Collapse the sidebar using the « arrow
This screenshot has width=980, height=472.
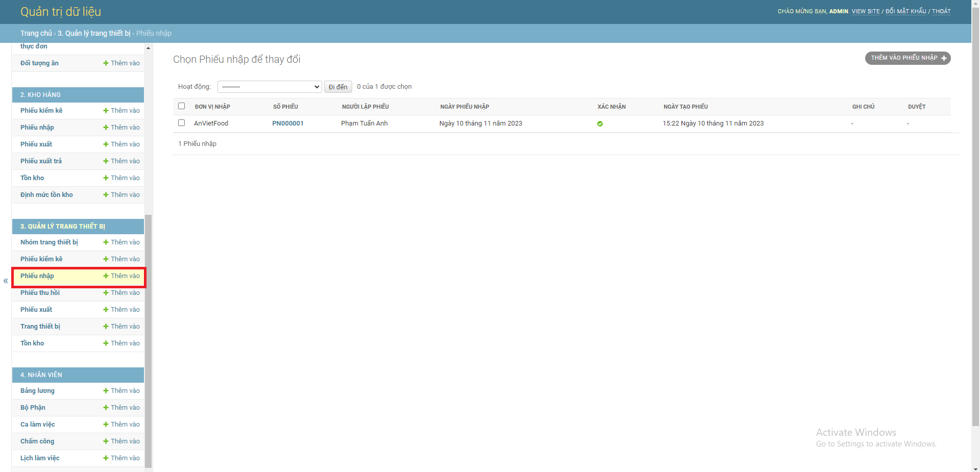click(x=5, y=281)
